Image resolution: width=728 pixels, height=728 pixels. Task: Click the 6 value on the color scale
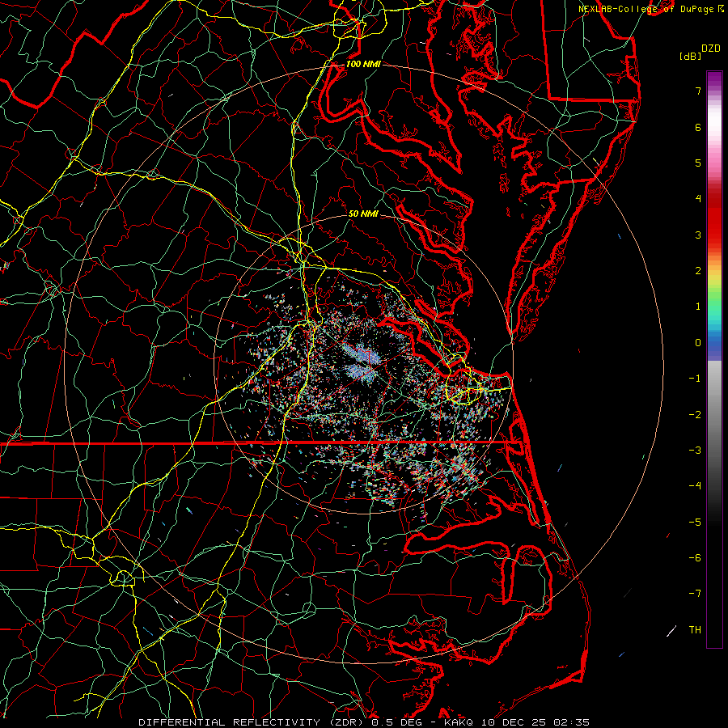click(x=698, y=127)
